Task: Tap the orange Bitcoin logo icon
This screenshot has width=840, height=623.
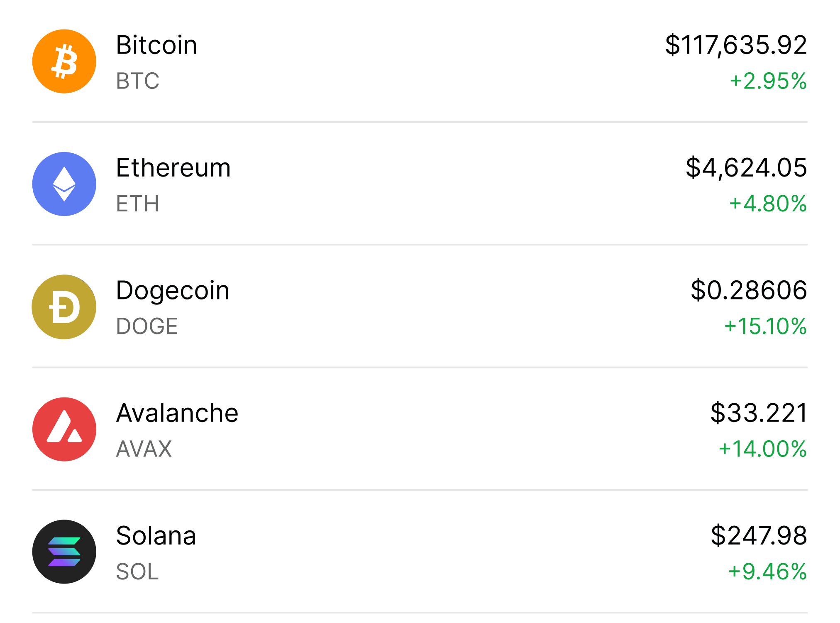Action: (64, 61)
